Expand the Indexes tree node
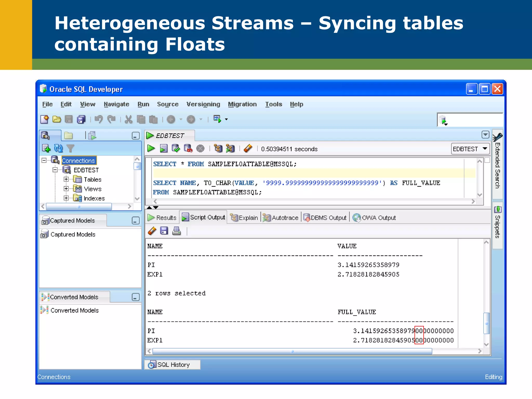This screenshot has width=532, height=399. pyautogui.click(x=66, y=198)
